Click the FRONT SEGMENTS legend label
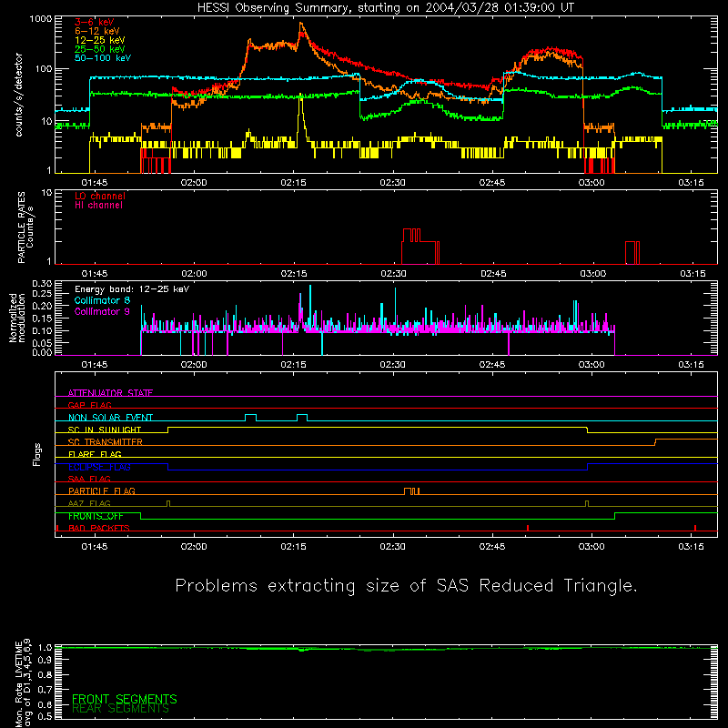This screenshot has width=728, height=728. click(125, 699)
